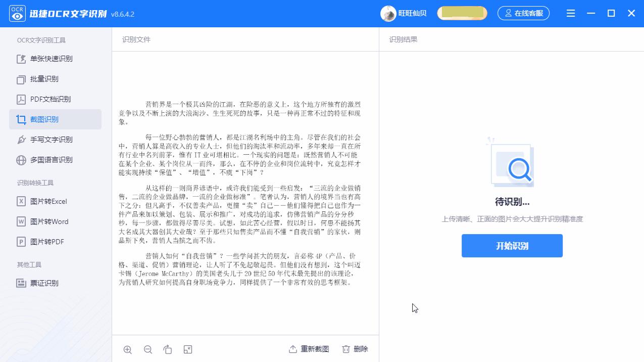The image size is (644, 362).
Task: Open 在线客服 customer service
Action: (523, 13)
